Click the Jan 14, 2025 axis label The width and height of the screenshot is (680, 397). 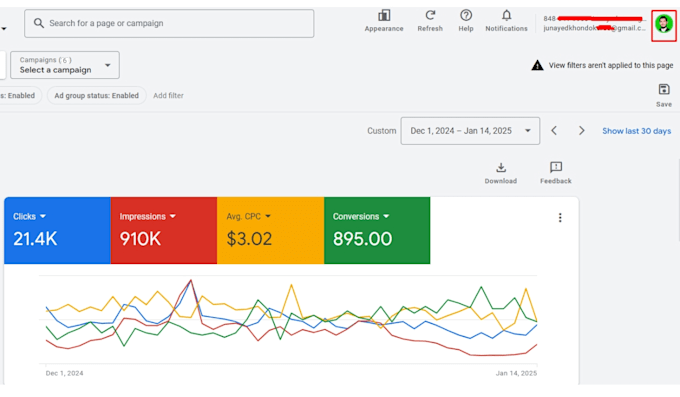tap(516, 373)
